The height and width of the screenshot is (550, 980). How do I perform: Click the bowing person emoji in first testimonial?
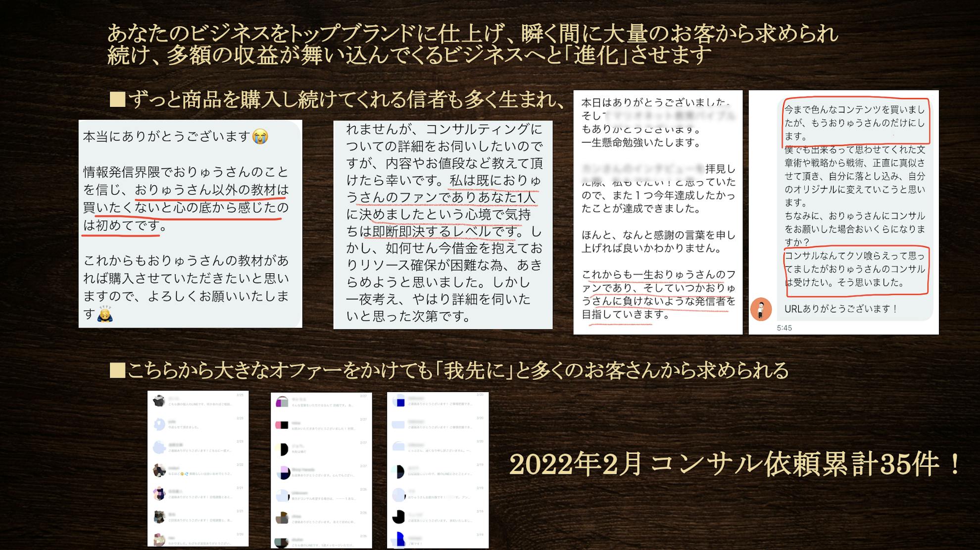click(x=104, y=314)
